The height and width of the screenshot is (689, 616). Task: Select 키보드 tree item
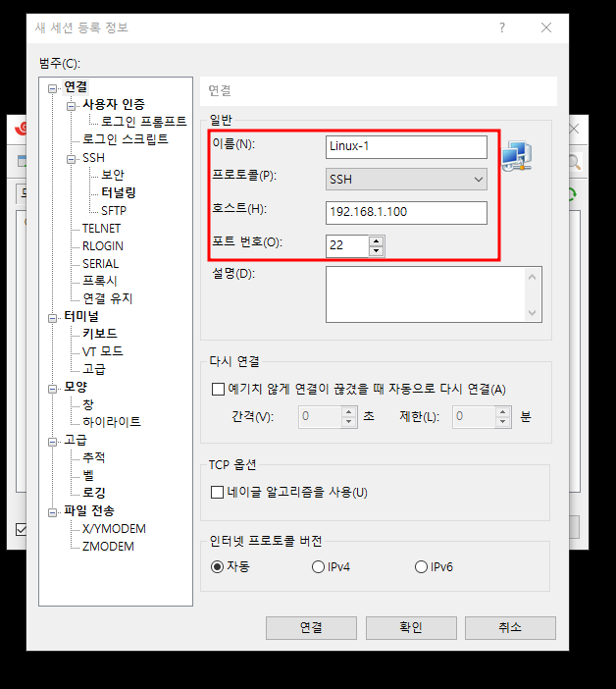point(100,334)
